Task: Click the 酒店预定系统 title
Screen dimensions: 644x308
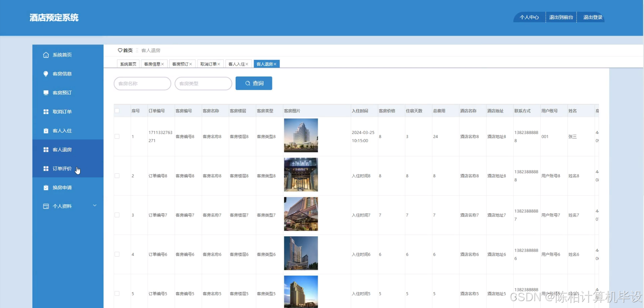Action: tap(54, 18)
